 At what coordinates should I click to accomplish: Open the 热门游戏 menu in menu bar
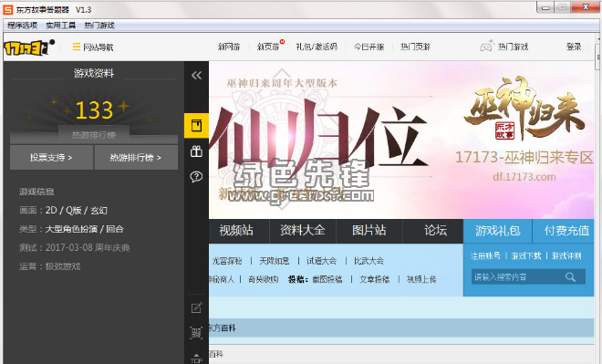tap(99, 26)
